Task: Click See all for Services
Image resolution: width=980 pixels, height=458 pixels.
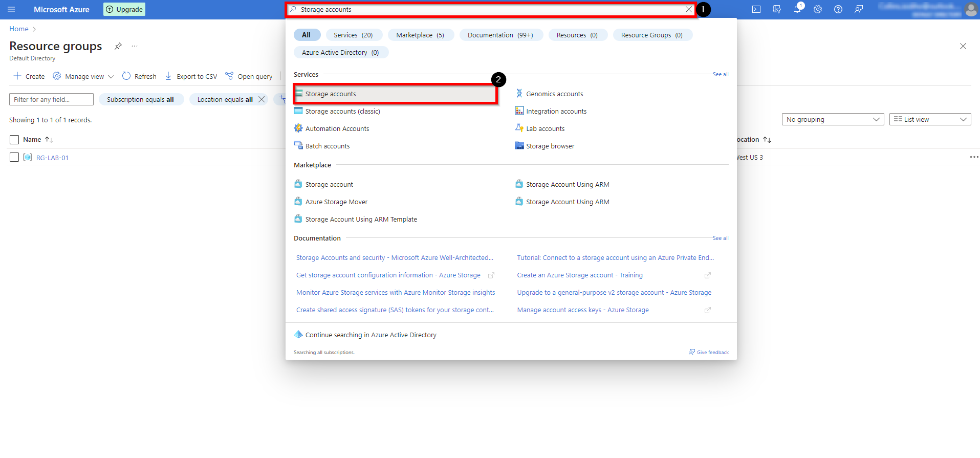Action: click(721, 74)
